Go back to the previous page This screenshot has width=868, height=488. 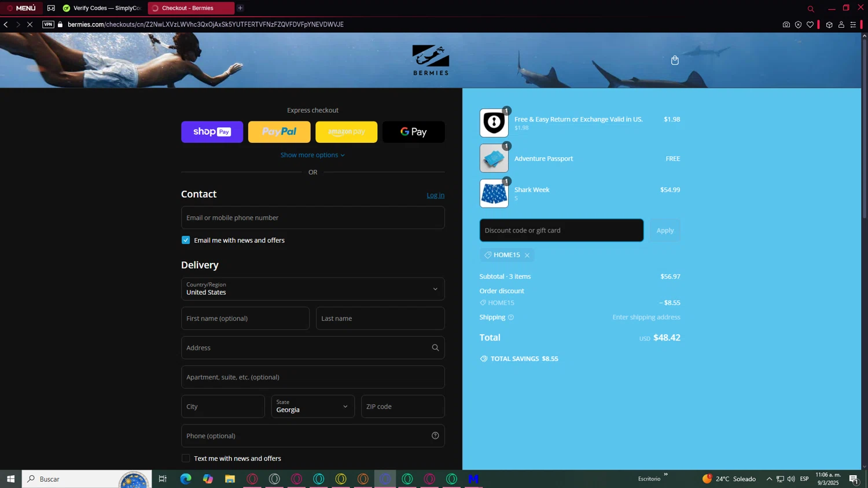point(6,24)
